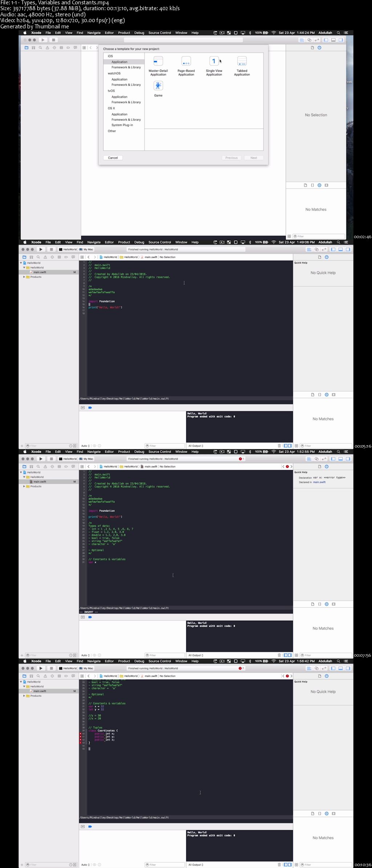The width and height of the screenshot is (372, 868).
Task: Toggle navigator panel button in 1:56:42 PM frame
Action: [333, 668]
